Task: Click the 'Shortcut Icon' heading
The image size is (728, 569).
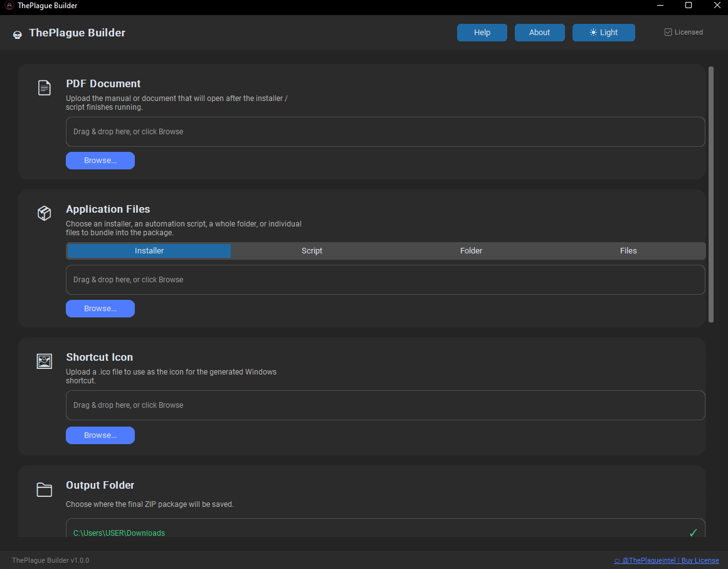Action: (x=99, y=357)
